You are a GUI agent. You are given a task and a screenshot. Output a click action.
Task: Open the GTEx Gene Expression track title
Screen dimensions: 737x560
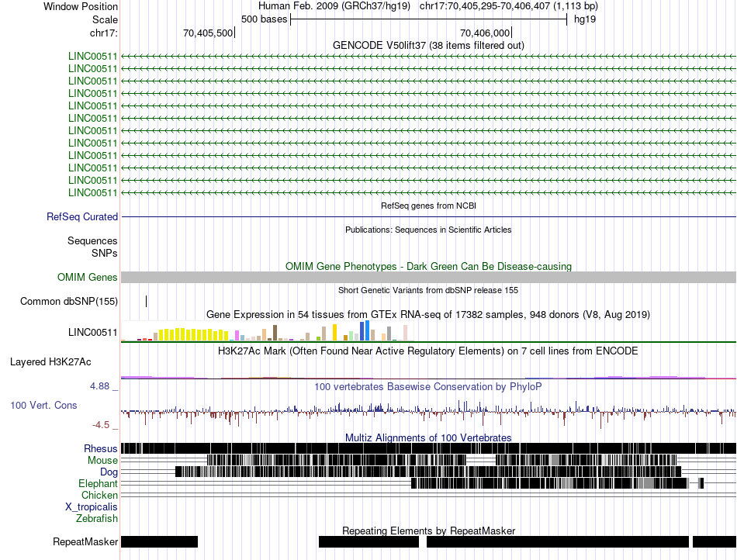[428, 314]
